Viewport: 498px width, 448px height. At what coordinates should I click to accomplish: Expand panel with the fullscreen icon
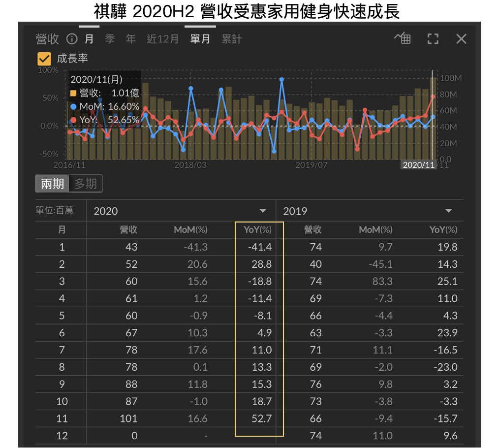[433, 39]
